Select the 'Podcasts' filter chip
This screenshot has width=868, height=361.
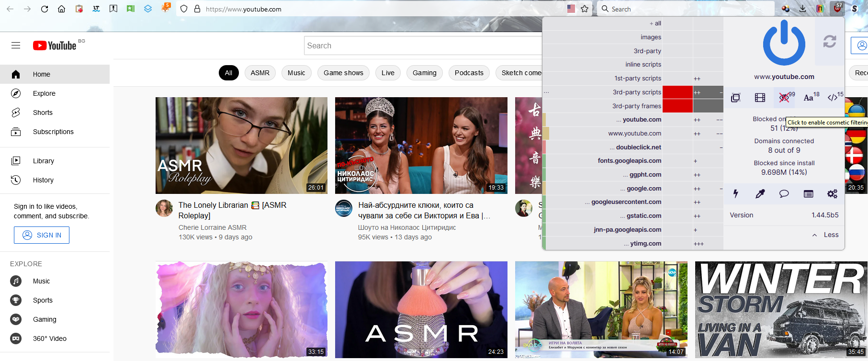(469, 73)
